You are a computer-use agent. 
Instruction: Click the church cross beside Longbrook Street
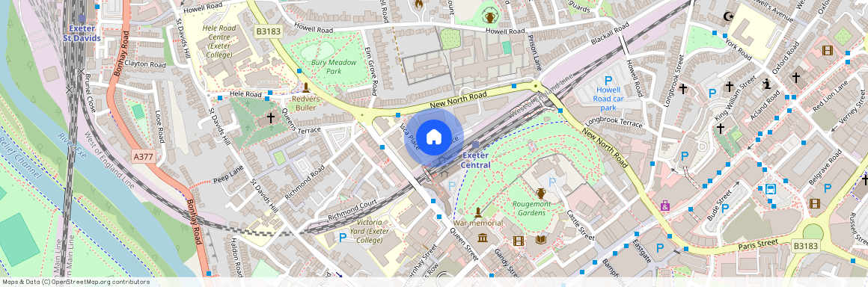click(683, 88)
